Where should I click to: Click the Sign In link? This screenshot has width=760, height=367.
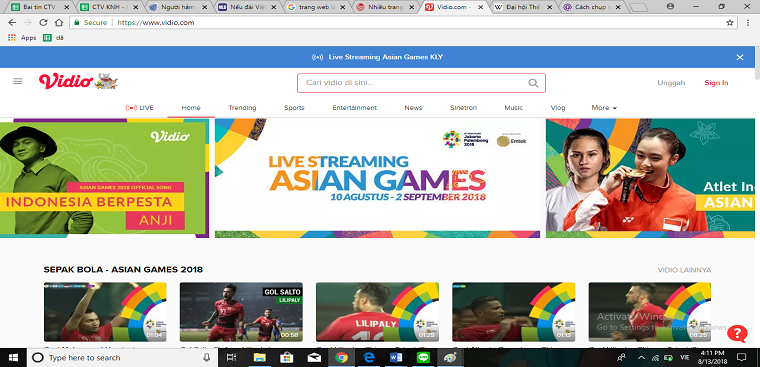pyautogui.click(x=716, y=83)
